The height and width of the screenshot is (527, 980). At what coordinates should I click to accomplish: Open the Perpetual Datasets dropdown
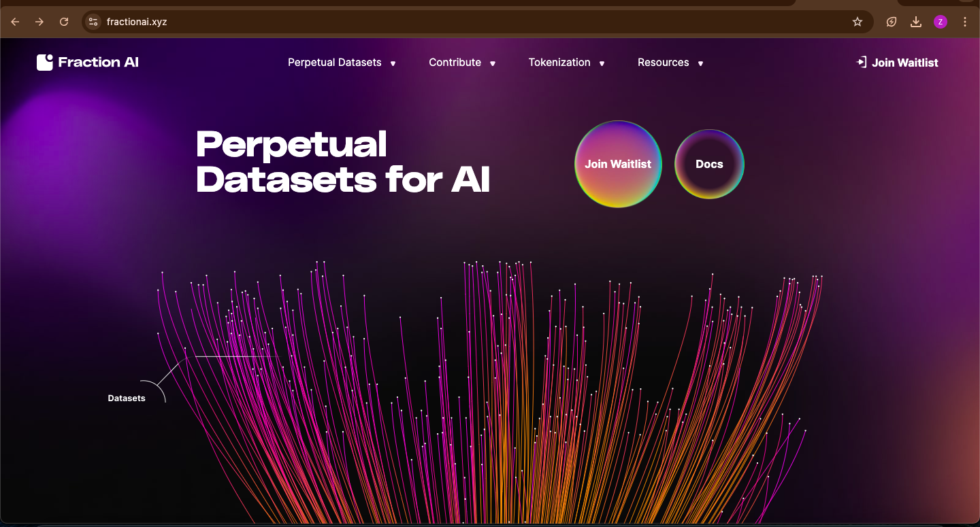tap(334, 63)
